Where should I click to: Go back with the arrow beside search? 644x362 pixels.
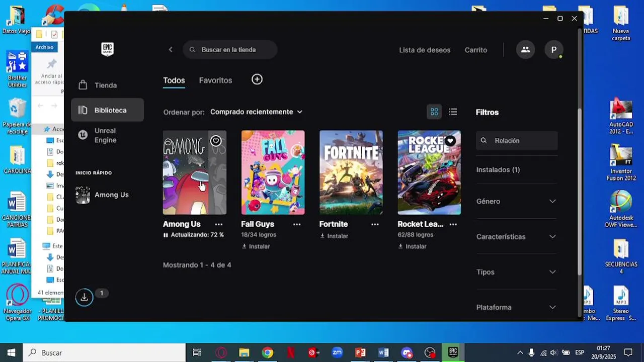(171, 50)
